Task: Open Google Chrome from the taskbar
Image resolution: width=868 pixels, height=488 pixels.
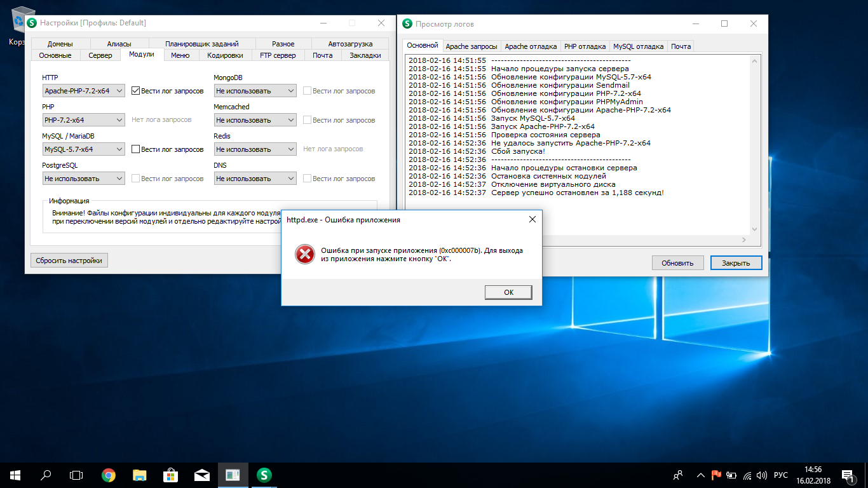Action: [x=109, y=475]
